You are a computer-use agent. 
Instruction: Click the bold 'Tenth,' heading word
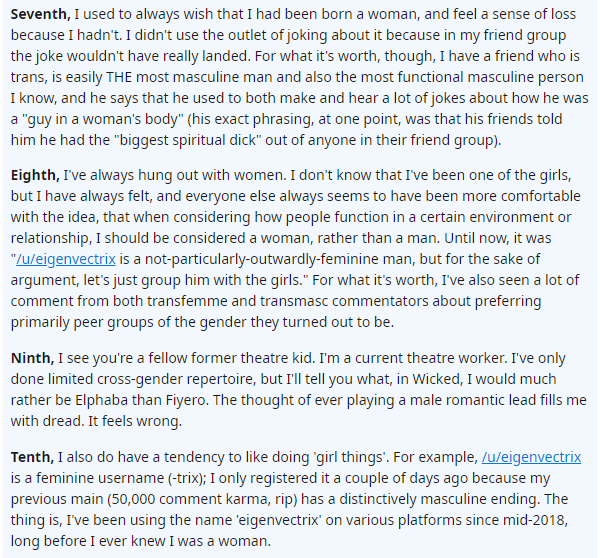32,457
